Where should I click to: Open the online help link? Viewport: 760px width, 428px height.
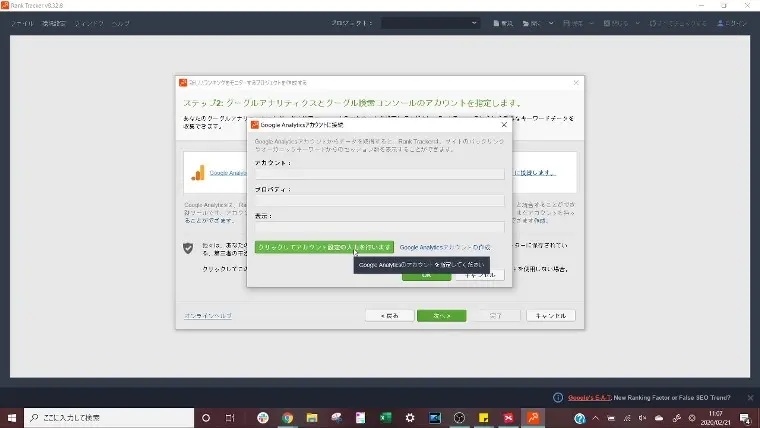[x=207, y=315]
